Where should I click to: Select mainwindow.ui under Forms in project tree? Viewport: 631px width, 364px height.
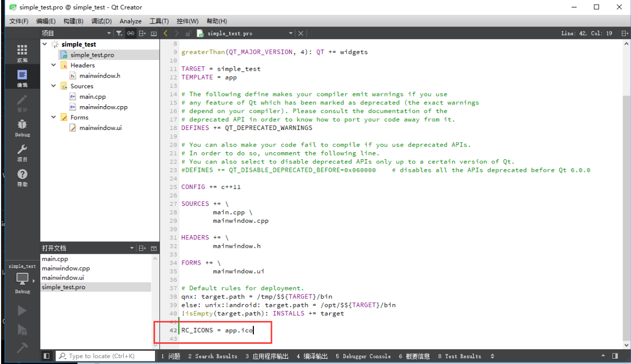click(100, 128)
